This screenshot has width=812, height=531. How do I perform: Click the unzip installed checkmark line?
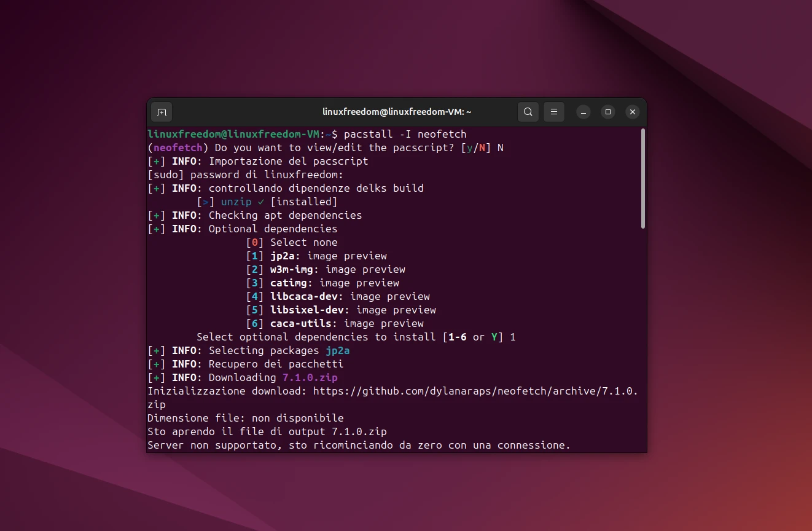coord(267,202)
